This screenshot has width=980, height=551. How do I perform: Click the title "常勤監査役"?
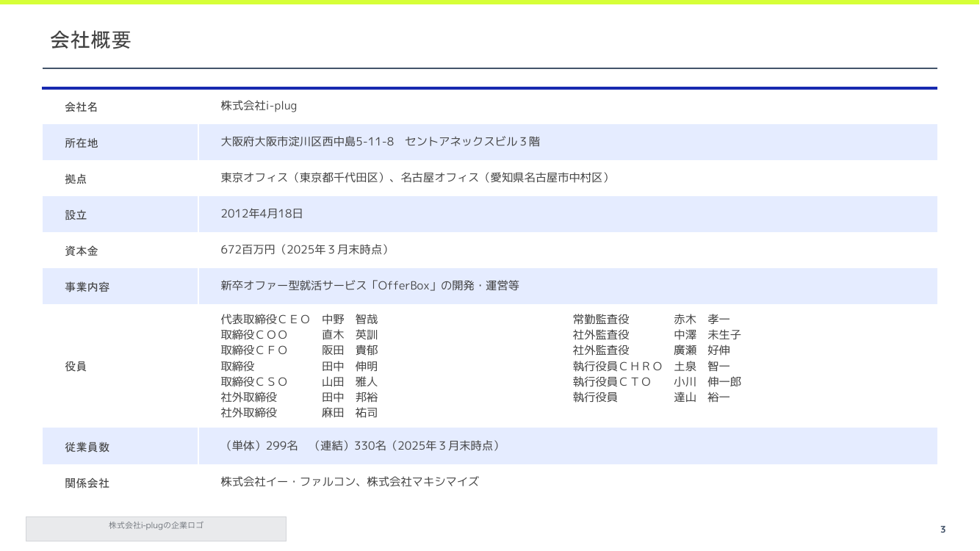(x=601, y=320)
